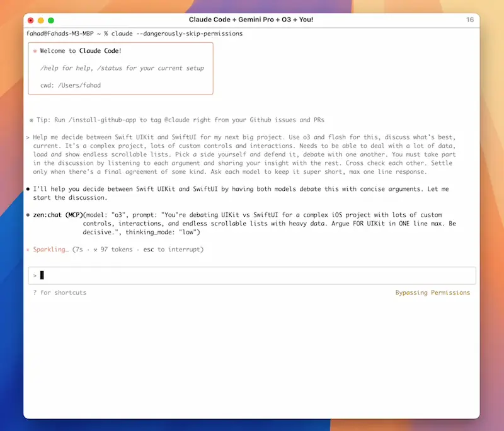This screenshot has width=504, height=431.
Task: Click the bullet before 'I'll help you decide'
Action: [x=28, y=189]
